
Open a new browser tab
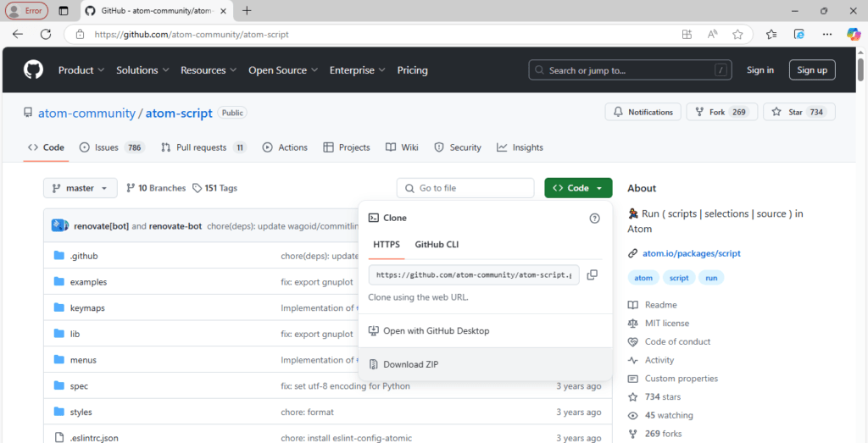[247, 10]
